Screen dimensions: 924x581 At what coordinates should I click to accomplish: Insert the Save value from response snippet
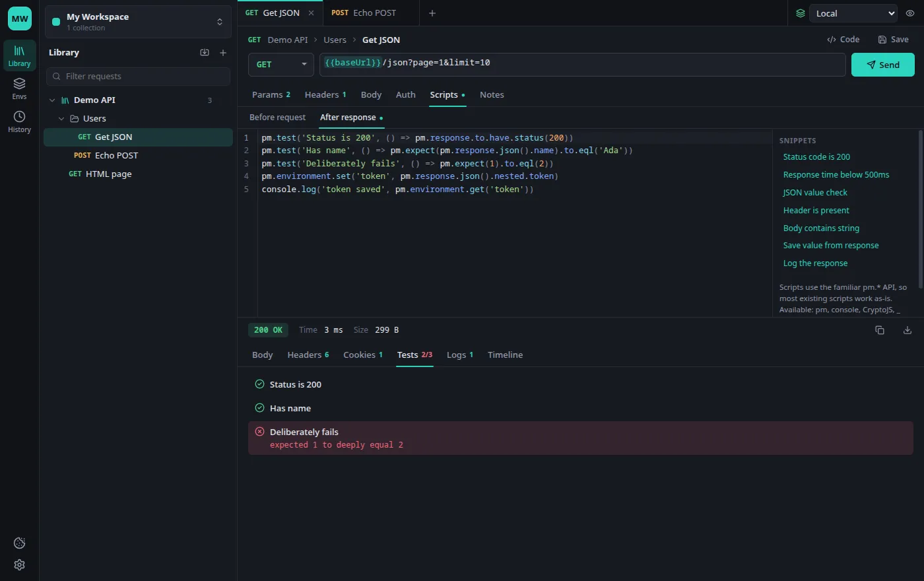pos(831,246)
